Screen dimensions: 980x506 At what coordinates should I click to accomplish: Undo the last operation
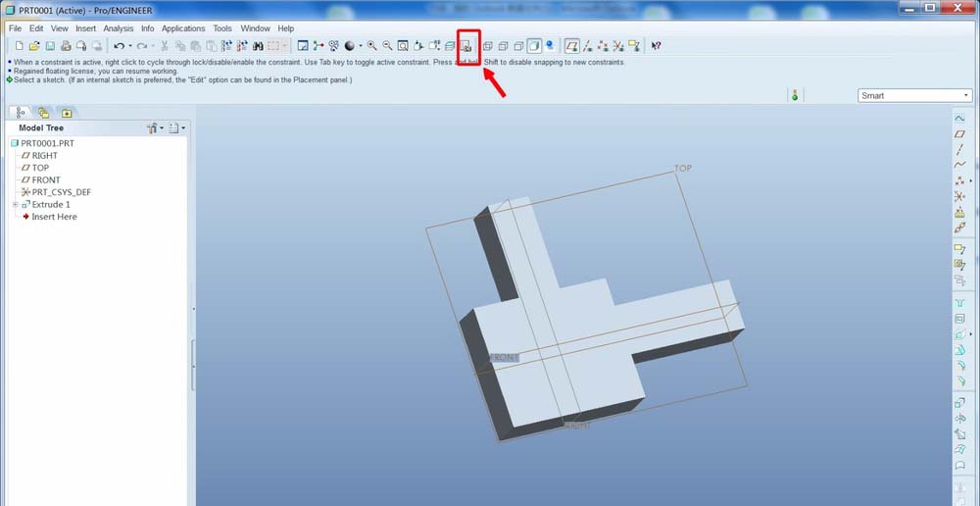(119, 46)
